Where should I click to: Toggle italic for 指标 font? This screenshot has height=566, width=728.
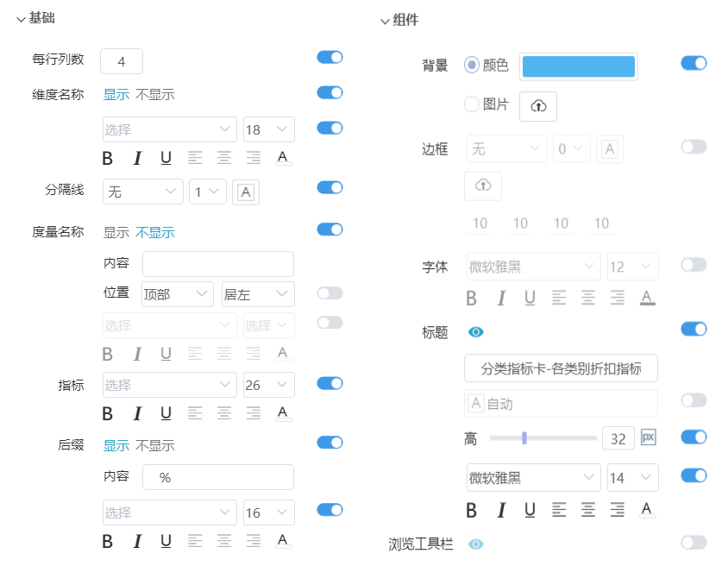[x=137, y=413]
